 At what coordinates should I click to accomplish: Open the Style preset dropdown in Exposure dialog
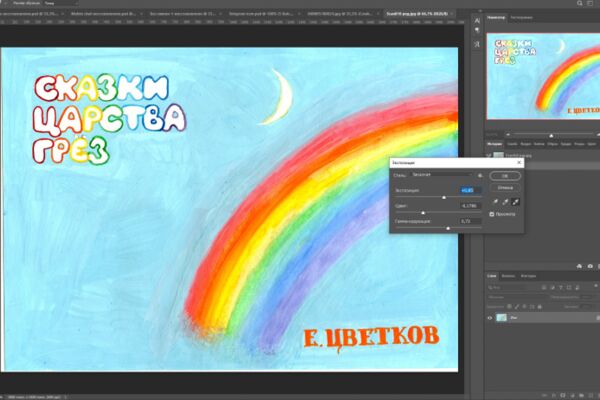[x=442, y=175]
